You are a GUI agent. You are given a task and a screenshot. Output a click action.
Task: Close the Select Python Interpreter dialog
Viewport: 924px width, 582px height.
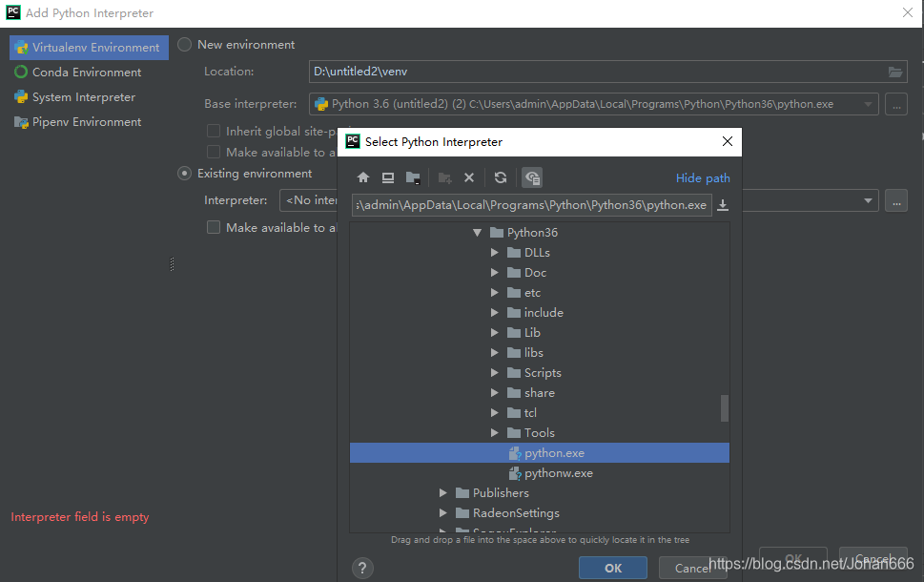coord(728,141)
